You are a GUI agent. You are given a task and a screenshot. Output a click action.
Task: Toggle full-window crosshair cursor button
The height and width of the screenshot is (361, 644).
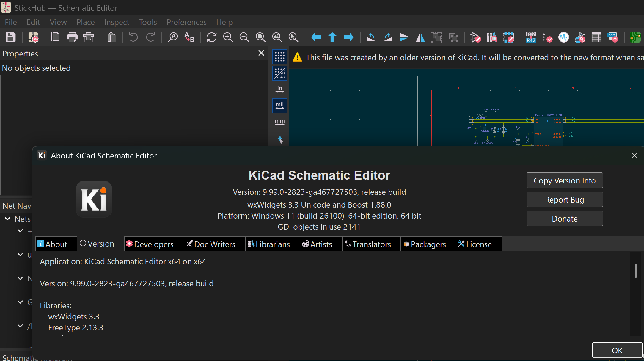[279, 139]
